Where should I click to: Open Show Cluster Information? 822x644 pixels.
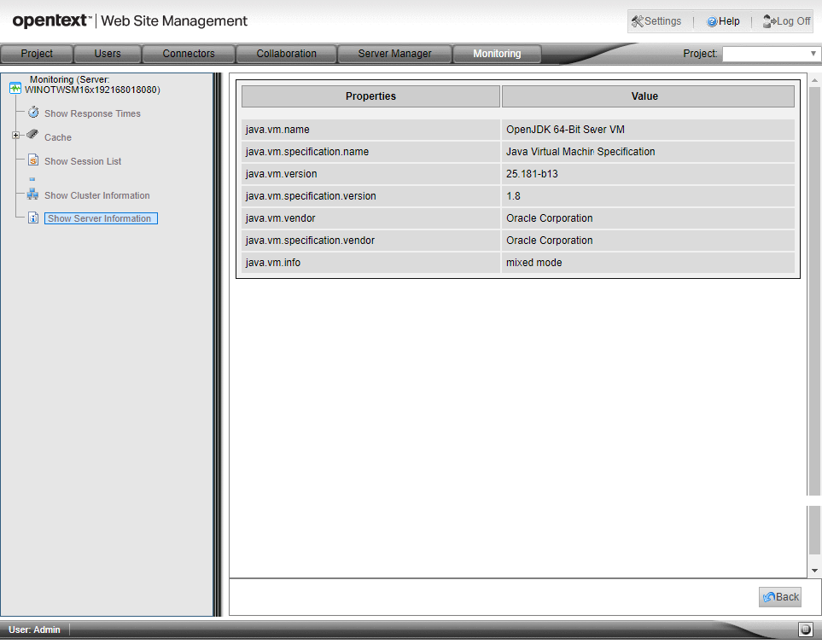[97, 195]
